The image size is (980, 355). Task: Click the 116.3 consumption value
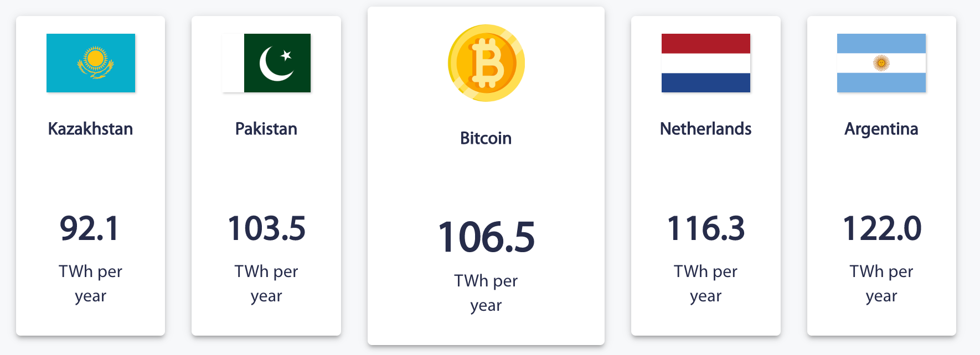pyautogui.click(x=706, y=228)
